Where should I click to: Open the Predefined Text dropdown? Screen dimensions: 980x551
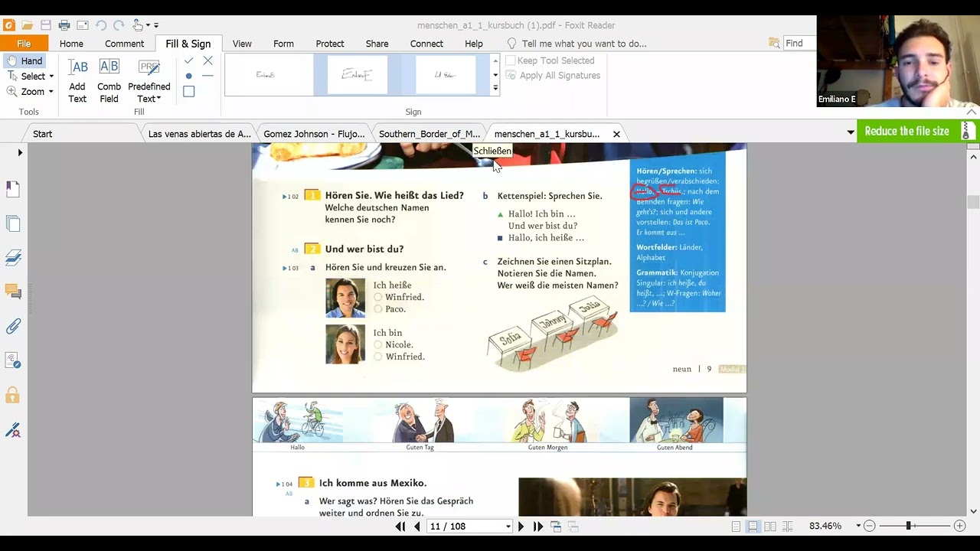149,81
